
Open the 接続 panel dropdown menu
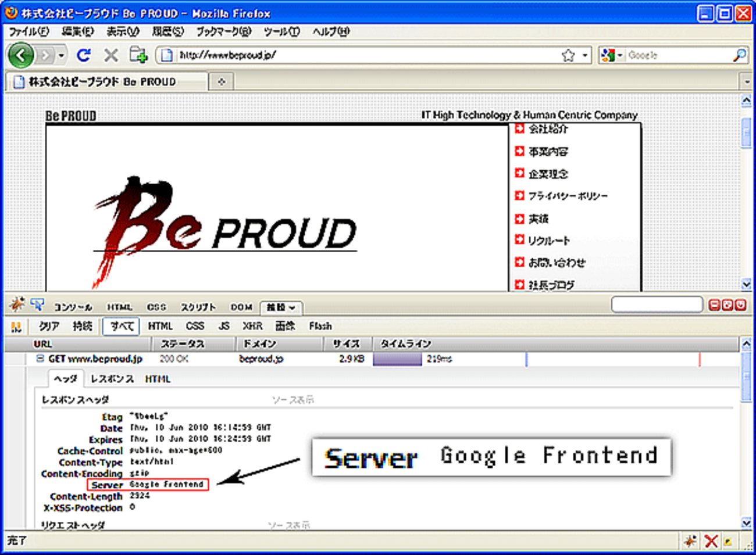tap(281, 307)
